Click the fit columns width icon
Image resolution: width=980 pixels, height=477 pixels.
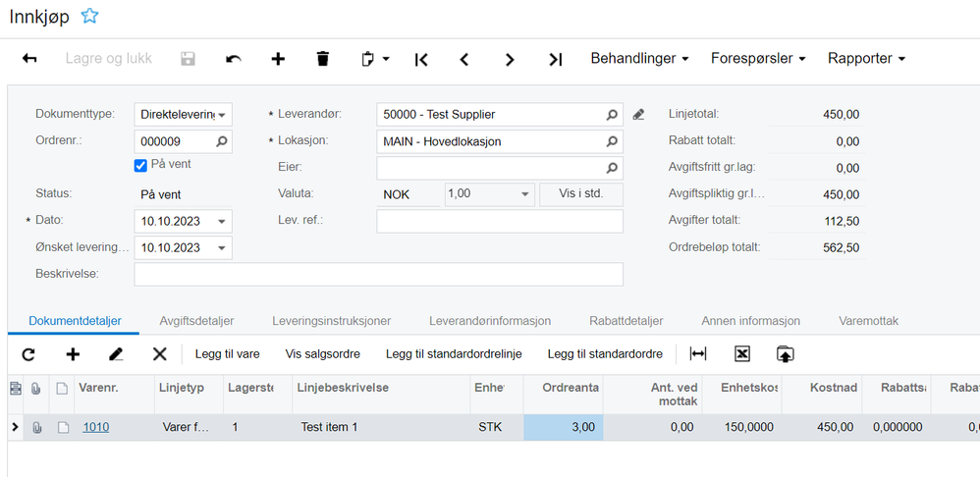697,354
